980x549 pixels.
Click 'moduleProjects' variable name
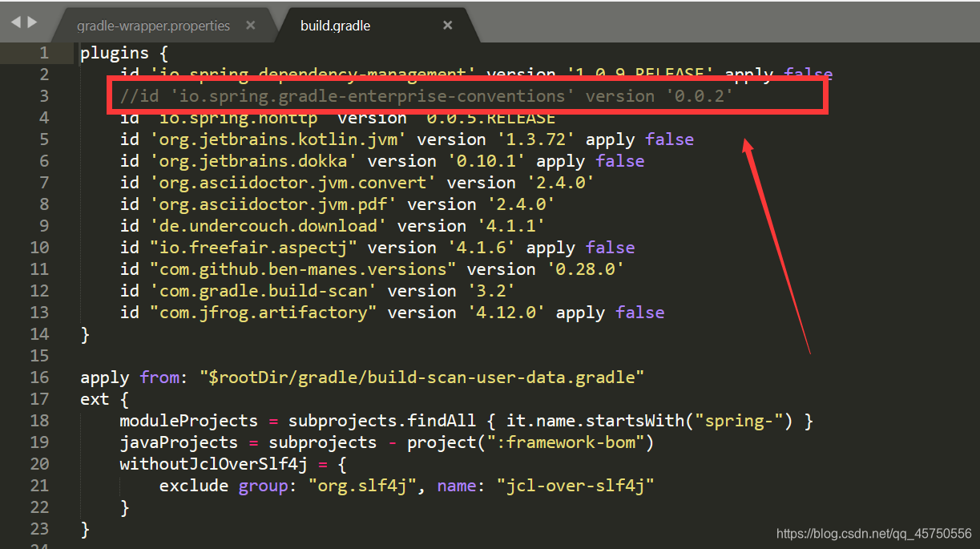(189, 421)
